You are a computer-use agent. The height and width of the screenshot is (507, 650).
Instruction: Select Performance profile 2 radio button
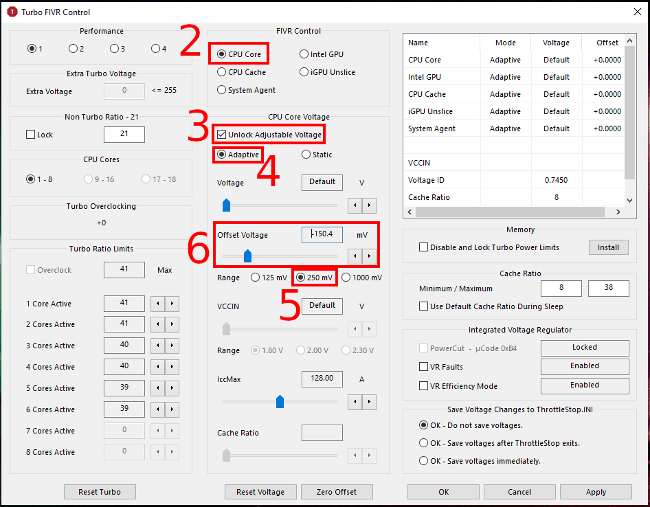[73, 49]
